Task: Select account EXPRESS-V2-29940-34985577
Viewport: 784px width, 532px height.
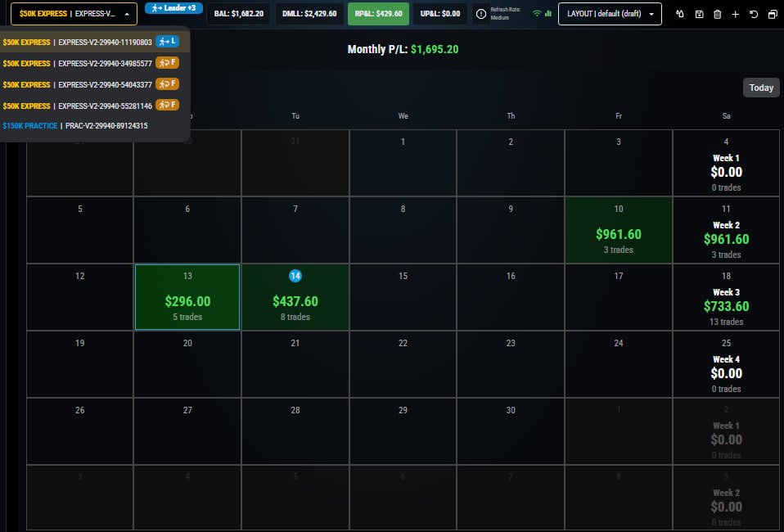Action: point(94,63)
